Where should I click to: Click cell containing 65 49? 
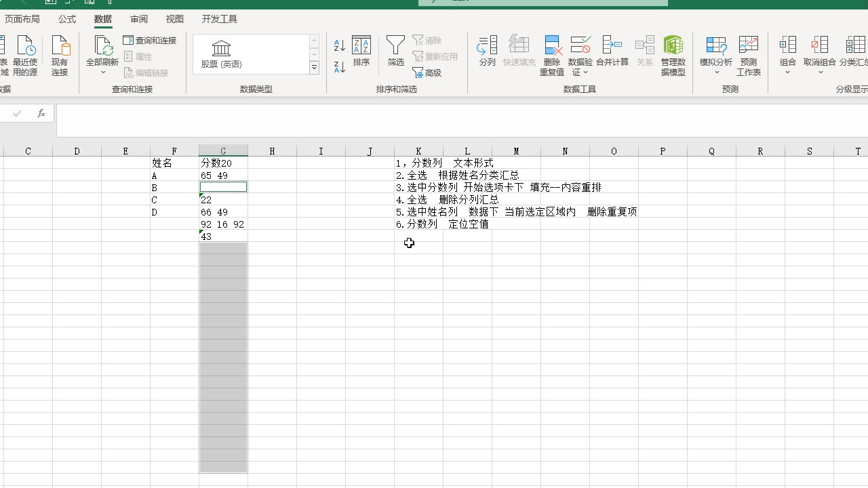[x=223, y=176]
